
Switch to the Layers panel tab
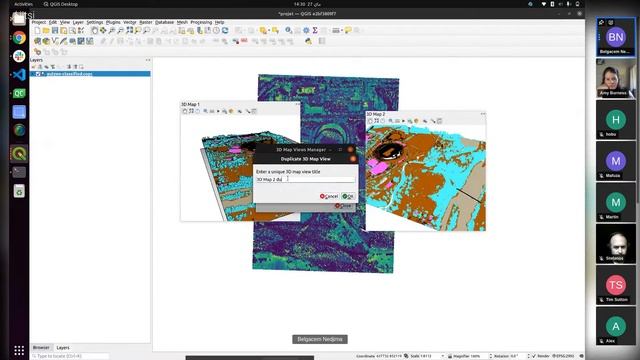click(x=63, y=347)
